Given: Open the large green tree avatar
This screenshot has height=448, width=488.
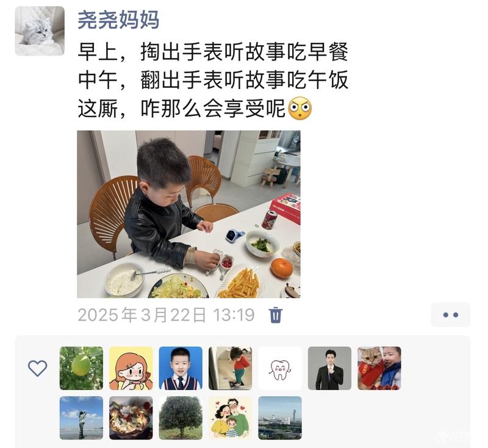Looking at the screenshot, I should pyautogui.click(x=181, y=418).
